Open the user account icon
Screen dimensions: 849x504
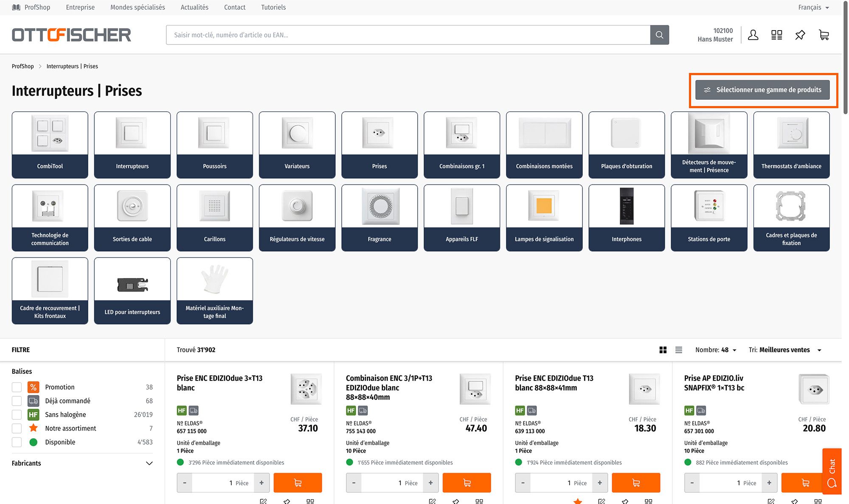(753, 35)
